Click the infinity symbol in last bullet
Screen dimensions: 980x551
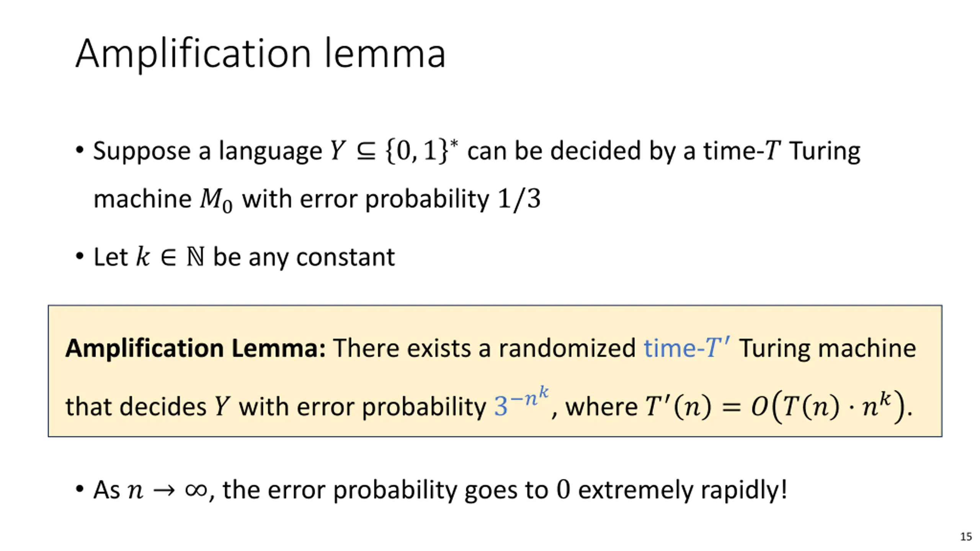coord(196,490)
